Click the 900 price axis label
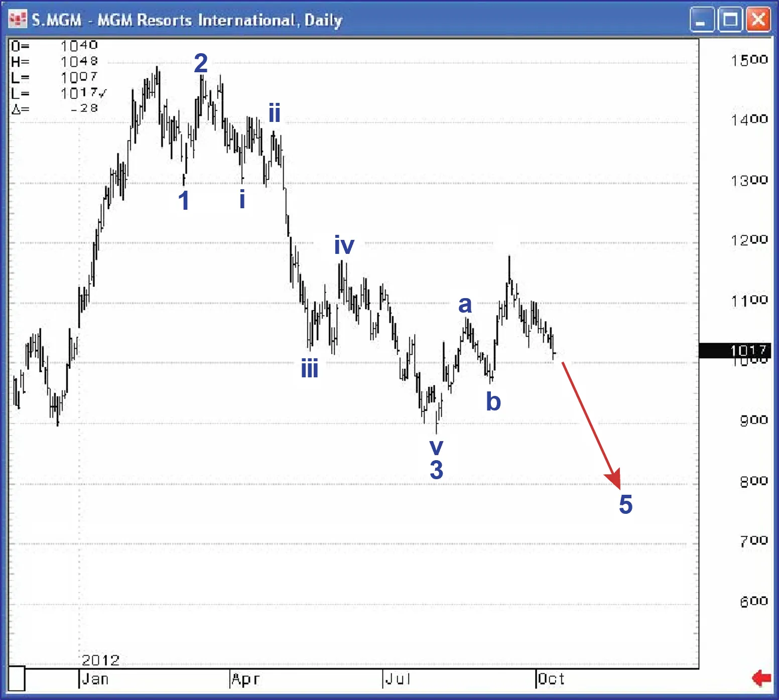This screenshot has height=700, width=779. pos(754,421)
